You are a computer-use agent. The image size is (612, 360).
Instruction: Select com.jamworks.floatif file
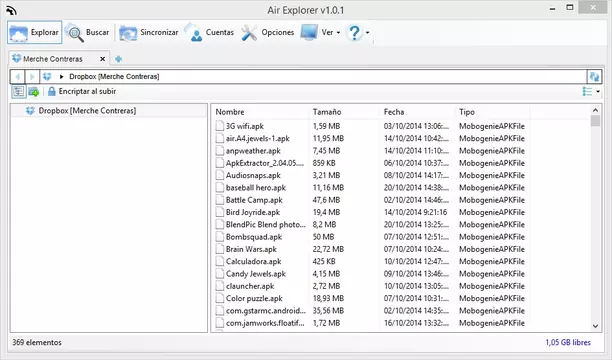pos(265,323)
